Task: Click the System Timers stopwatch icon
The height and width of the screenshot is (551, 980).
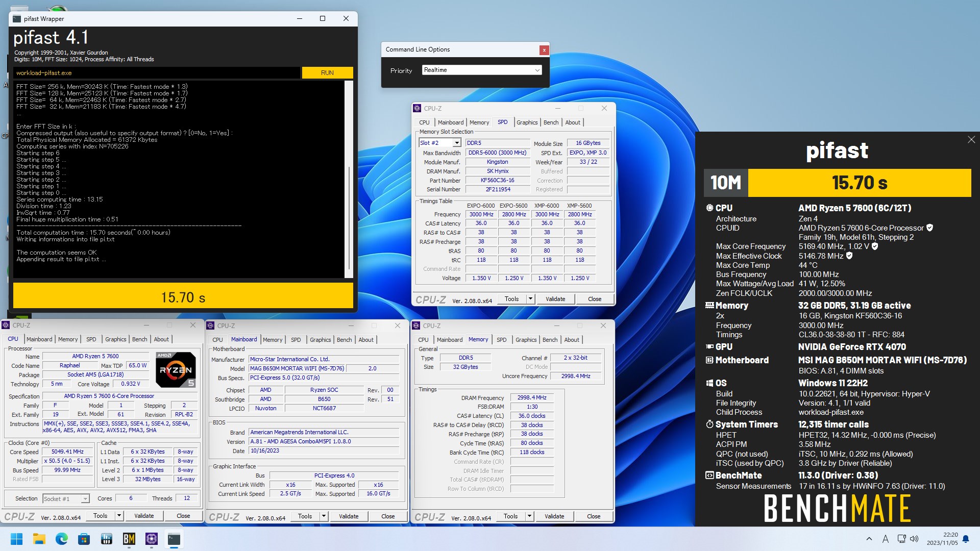Action: [x=709, y=424]
